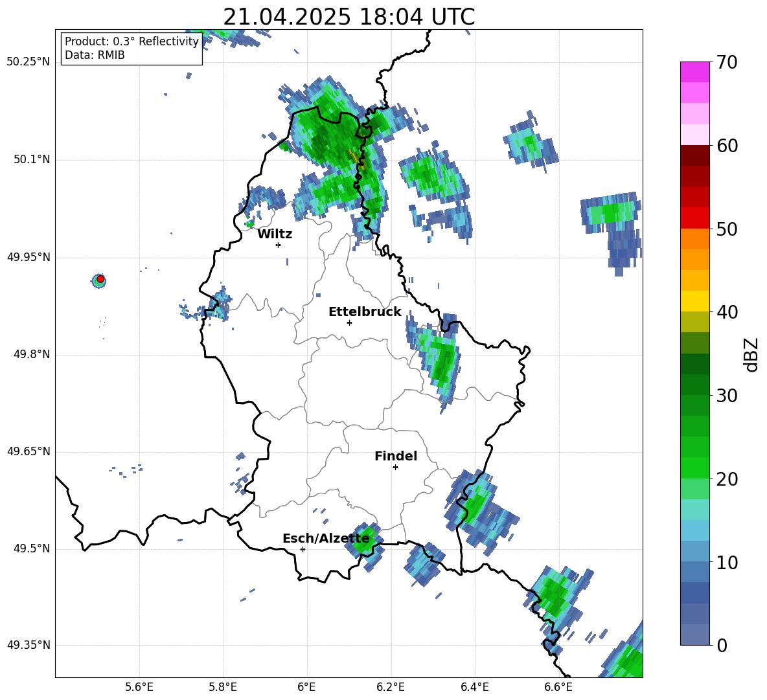Click the 10 value on colorbar
This screenshot has height=700, width=767.
(x=726, y=563)
